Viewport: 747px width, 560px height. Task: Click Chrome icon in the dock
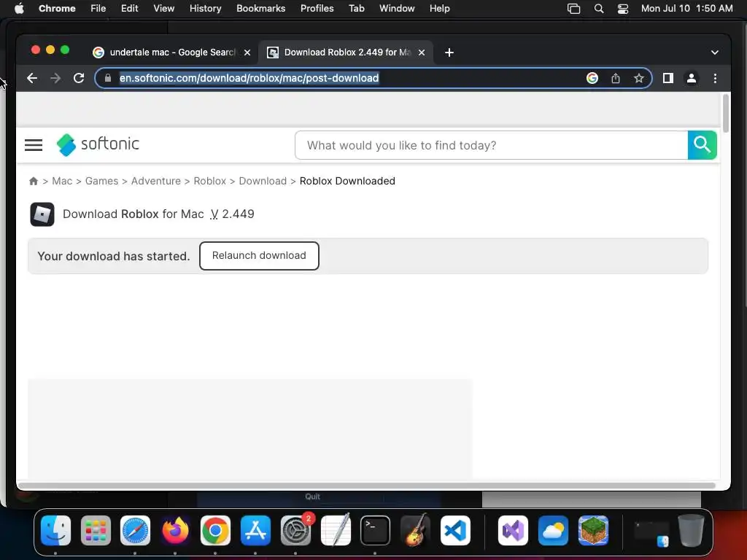(215, 530)
